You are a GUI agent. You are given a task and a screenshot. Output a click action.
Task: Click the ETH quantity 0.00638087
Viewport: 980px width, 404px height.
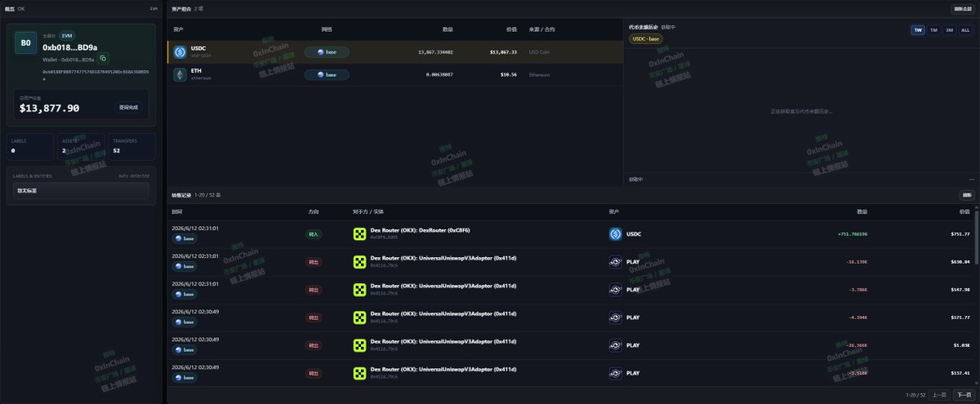[x=439, y=74]
